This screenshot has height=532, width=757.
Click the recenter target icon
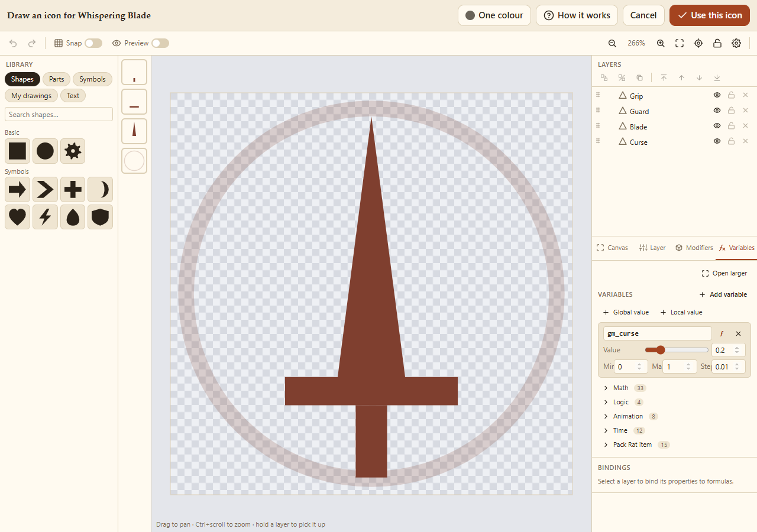(x=698, y=43)
